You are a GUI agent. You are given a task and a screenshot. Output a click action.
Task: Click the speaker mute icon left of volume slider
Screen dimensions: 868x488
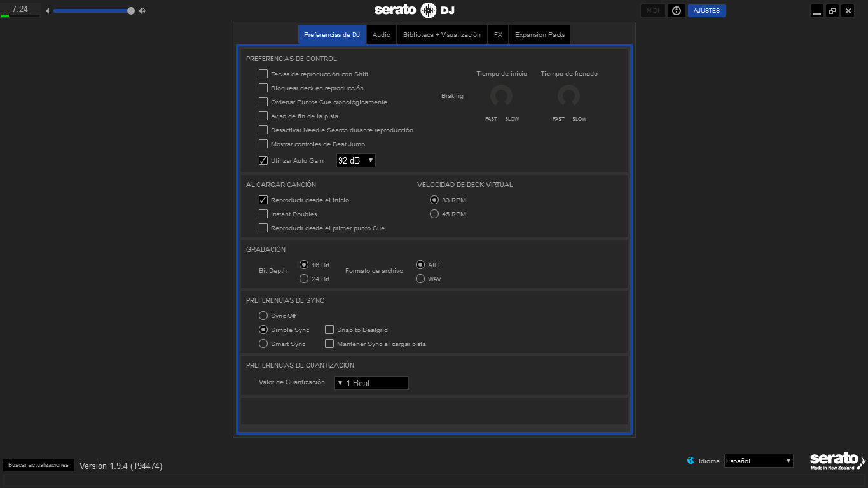pos(47,11)
